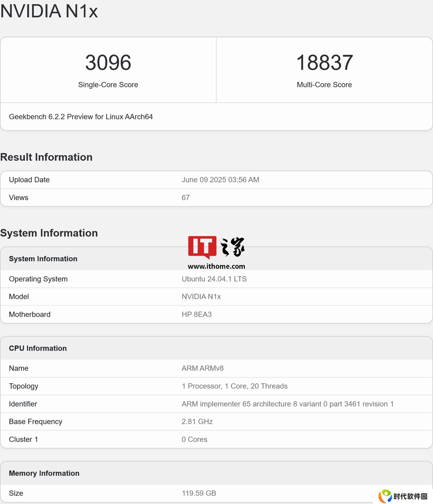The width and height of the screenshot is (433, 504).
Task: Select the multi-core score value 18837
Action: click(324, 63)
